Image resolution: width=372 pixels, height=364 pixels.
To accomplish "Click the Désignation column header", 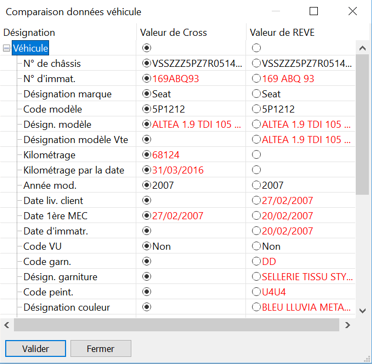I will (x=68, y=32).
